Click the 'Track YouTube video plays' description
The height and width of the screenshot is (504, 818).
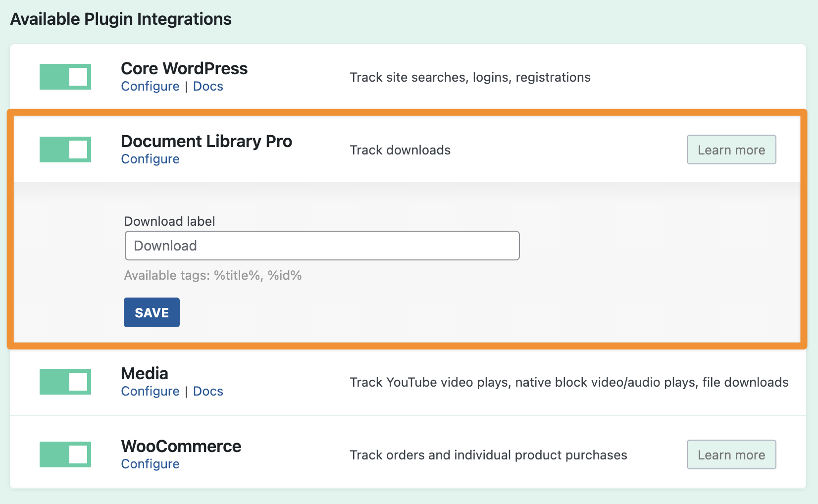click(569, 382)
